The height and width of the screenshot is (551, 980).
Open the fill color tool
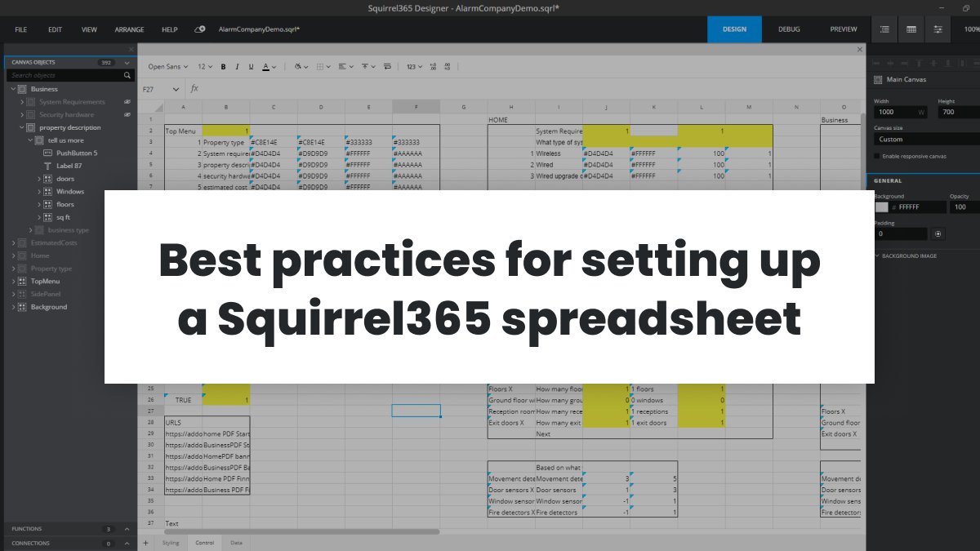tap(297, 66)
